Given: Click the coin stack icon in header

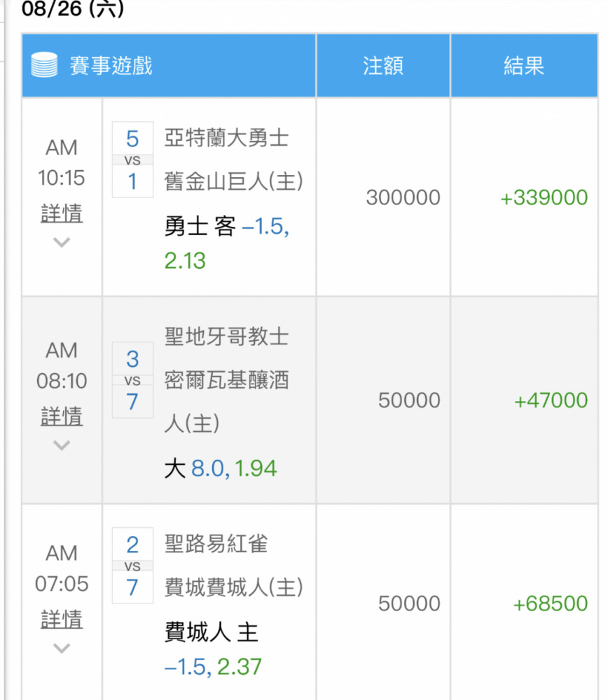Looking at the screenshot, I should (44, 65).
